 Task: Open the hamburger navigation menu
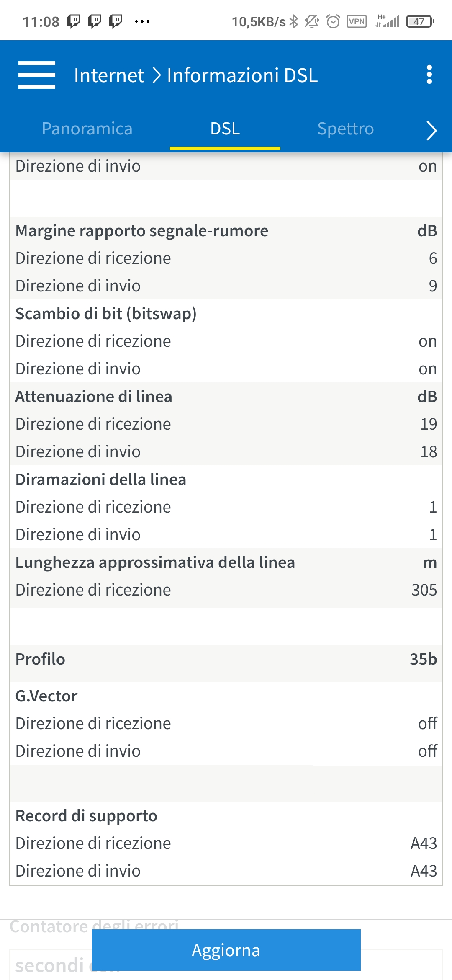[x=37, y=75]
